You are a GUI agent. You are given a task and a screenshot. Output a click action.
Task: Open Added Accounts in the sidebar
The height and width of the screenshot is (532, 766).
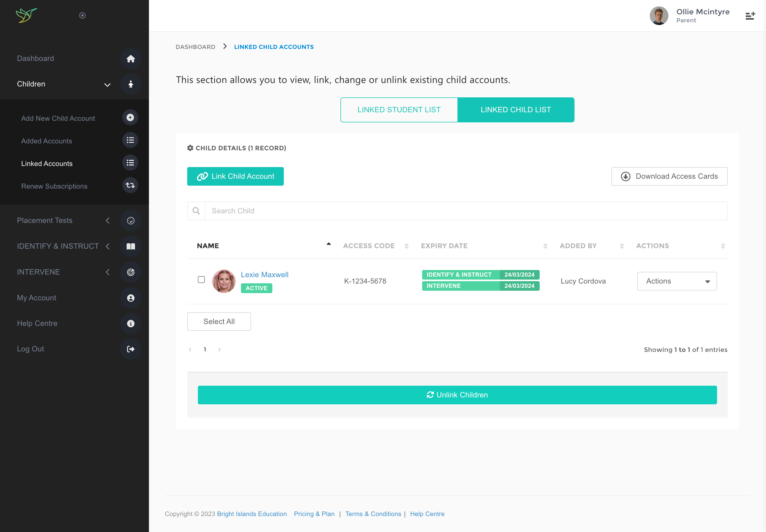(x=47, y=141)
